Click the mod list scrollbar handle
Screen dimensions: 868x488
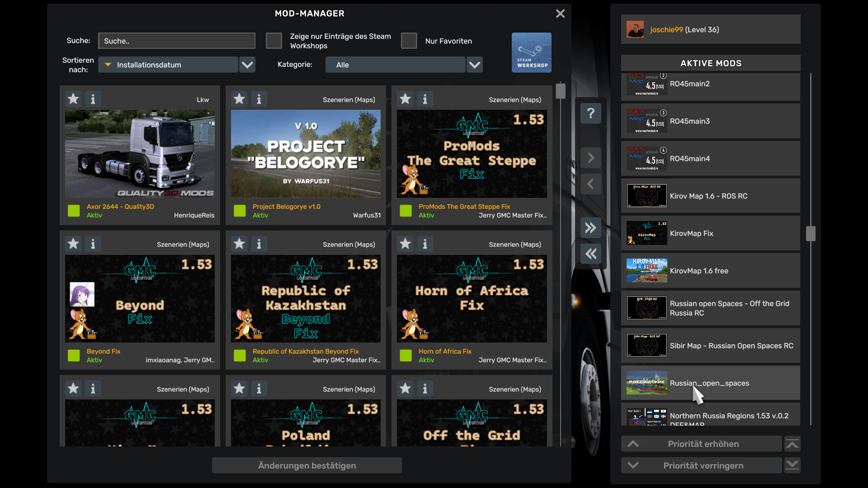tap(561, 90)
